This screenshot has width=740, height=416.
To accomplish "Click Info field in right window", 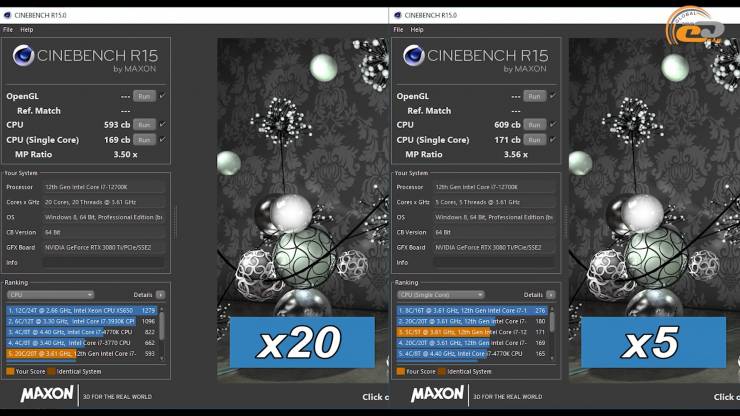I will [x=494, y=263].
